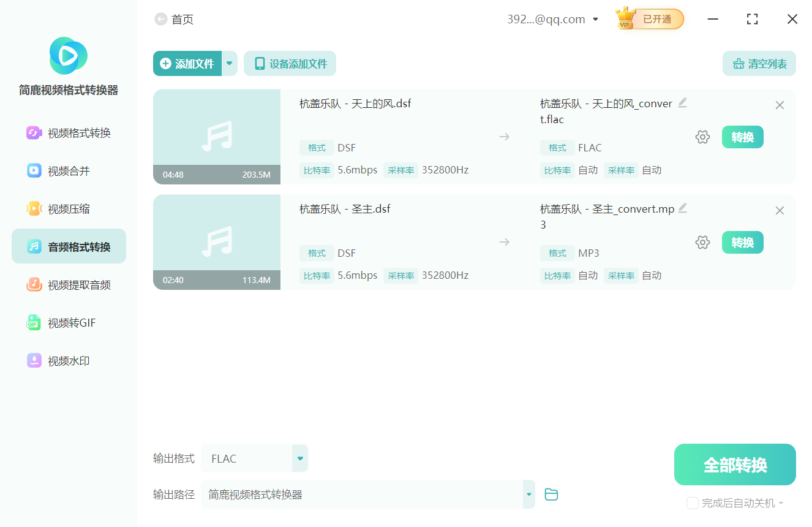Select the 视频水印 feature
This screenshot has height=527, width=812.
(x=68, y=360)
